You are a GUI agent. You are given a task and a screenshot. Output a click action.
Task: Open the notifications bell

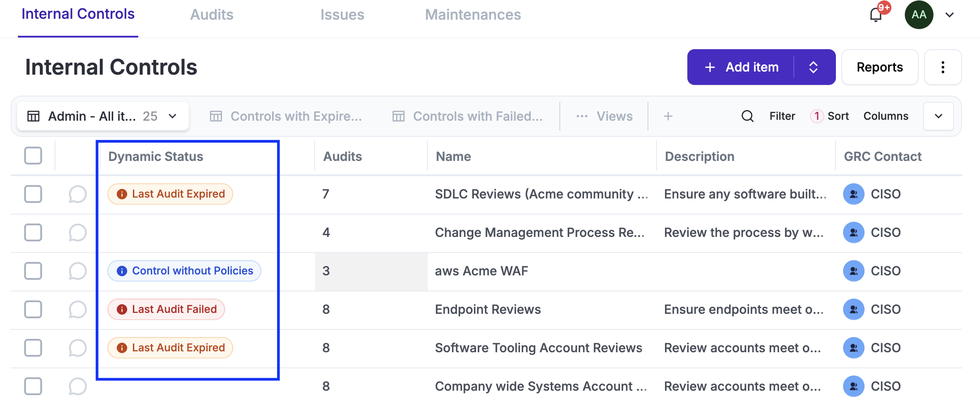point(876,15)
